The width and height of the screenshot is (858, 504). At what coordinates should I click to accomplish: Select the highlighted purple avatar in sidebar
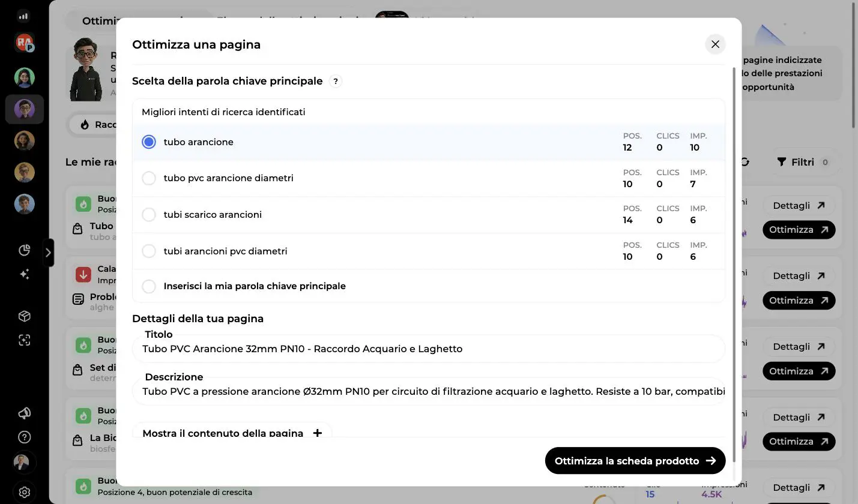tap(25, 109)
